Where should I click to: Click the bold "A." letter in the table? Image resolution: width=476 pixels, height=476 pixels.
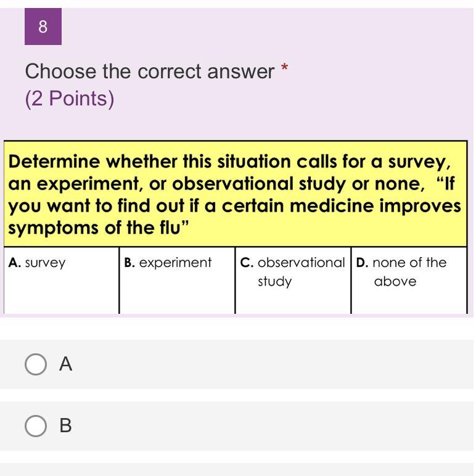15,263
